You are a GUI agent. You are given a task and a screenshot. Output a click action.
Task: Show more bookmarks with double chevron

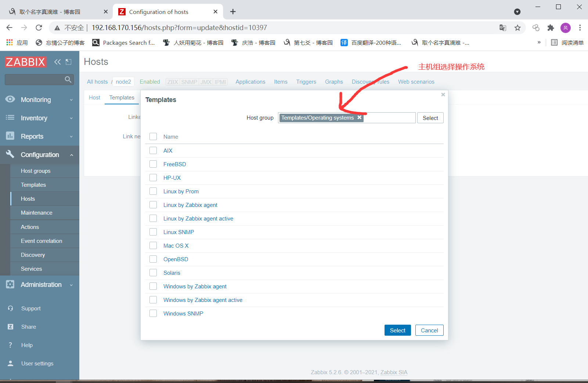pos(539,43)
